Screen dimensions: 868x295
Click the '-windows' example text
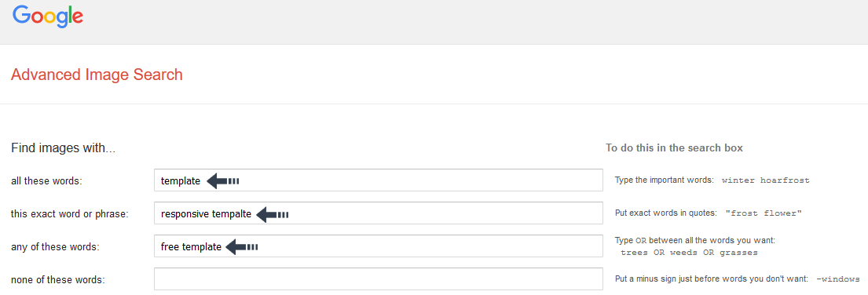[x=838, y=279]
